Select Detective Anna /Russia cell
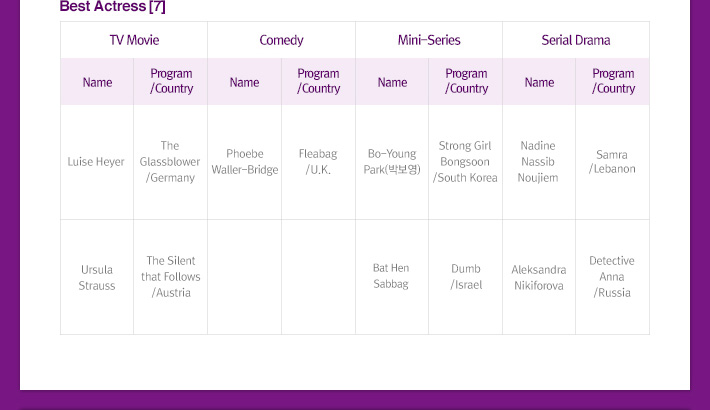 coord(612,277)
